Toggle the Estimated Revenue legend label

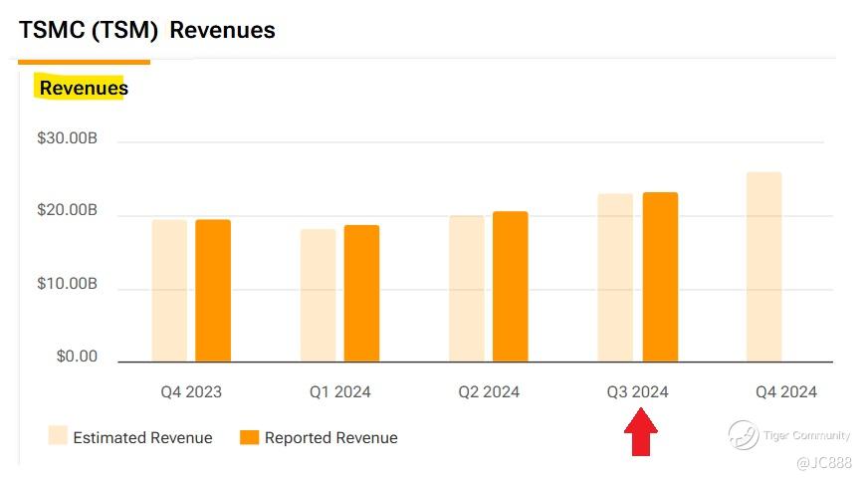point(142,437)
